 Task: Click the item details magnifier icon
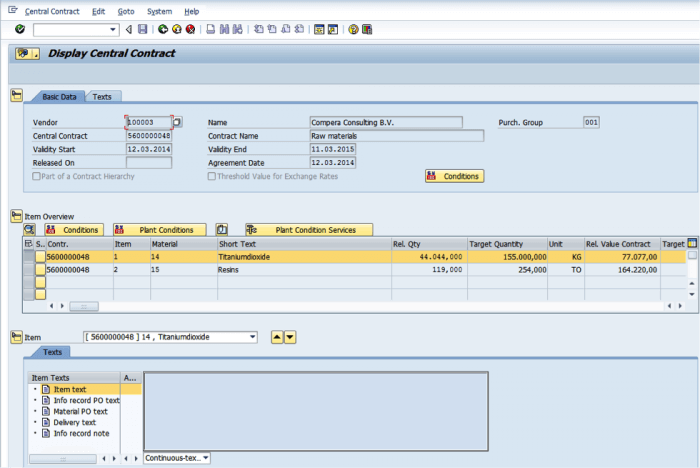click(29, 230)
